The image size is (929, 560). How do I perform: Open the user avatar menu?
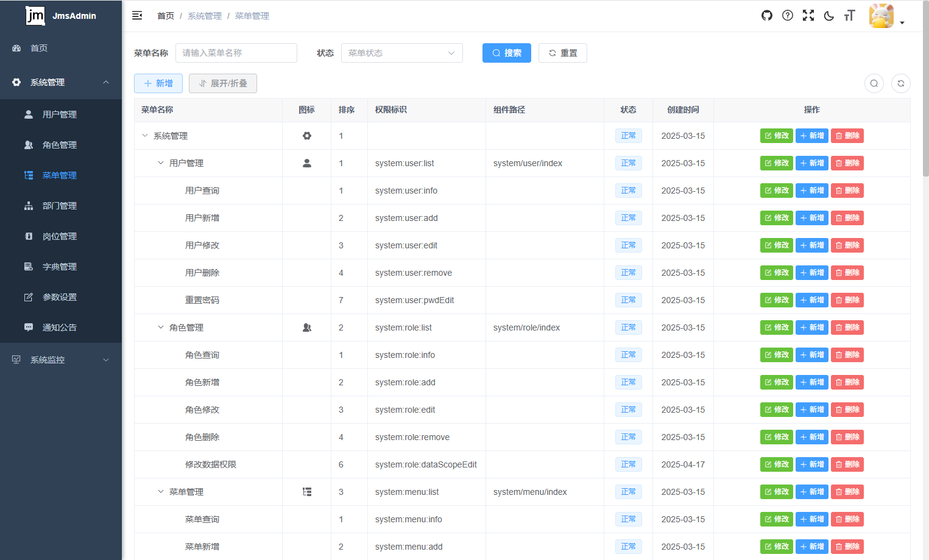(x=881, y=16)
